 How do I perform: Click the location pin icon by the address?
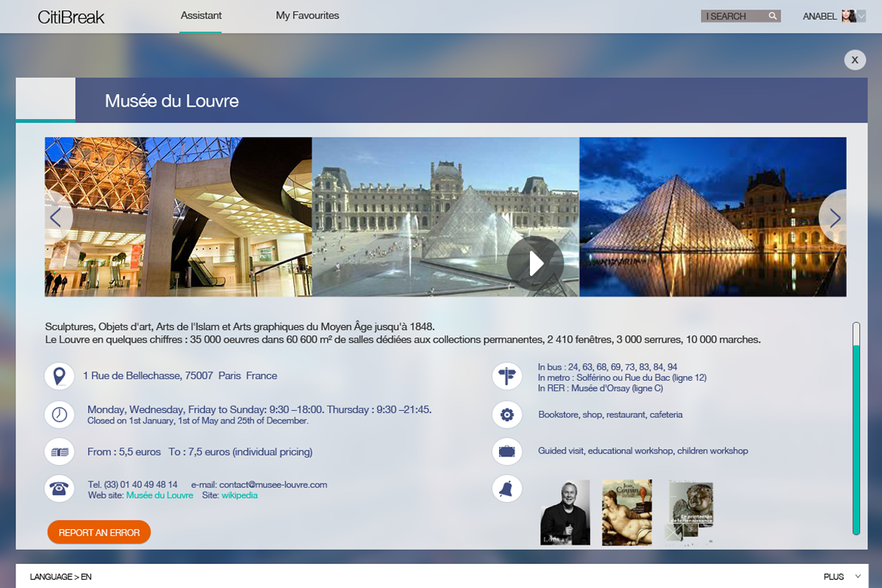[x=60, y=376]
